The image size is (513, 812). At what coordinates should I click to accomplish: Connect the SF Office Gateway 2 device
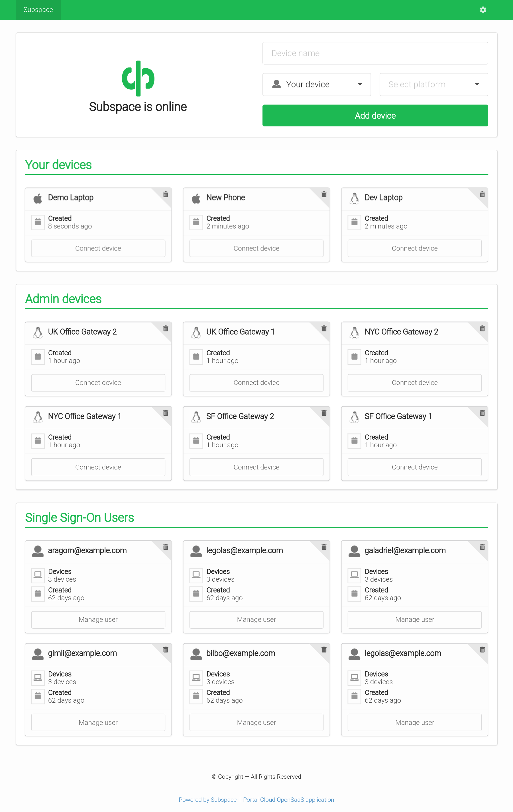256,467
